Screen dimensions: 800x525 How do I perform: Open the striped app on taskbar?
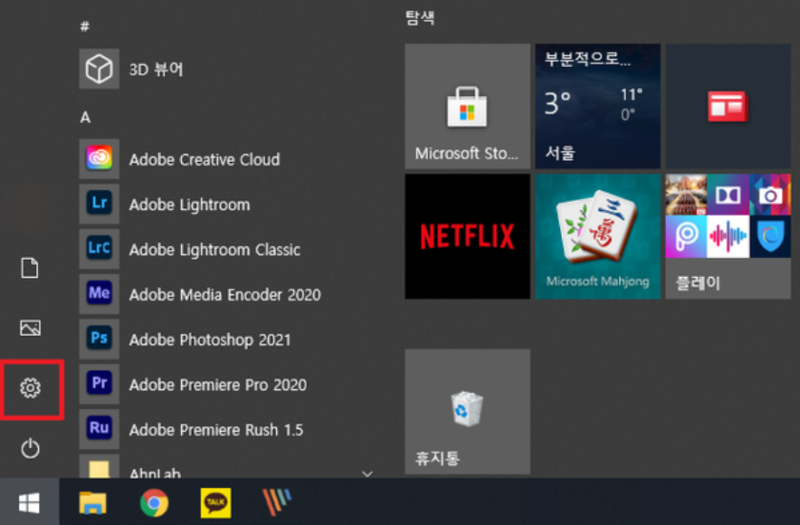277,502
